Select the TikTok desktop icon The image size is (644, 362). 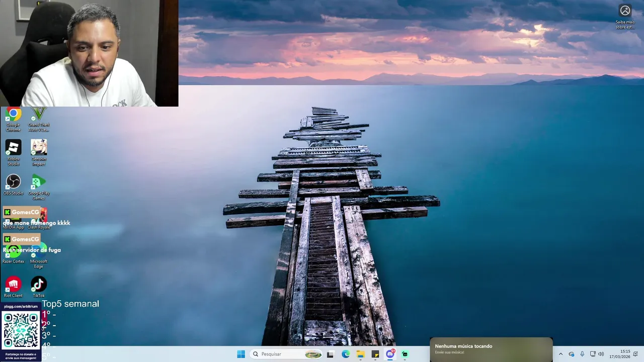pos(39,287)
